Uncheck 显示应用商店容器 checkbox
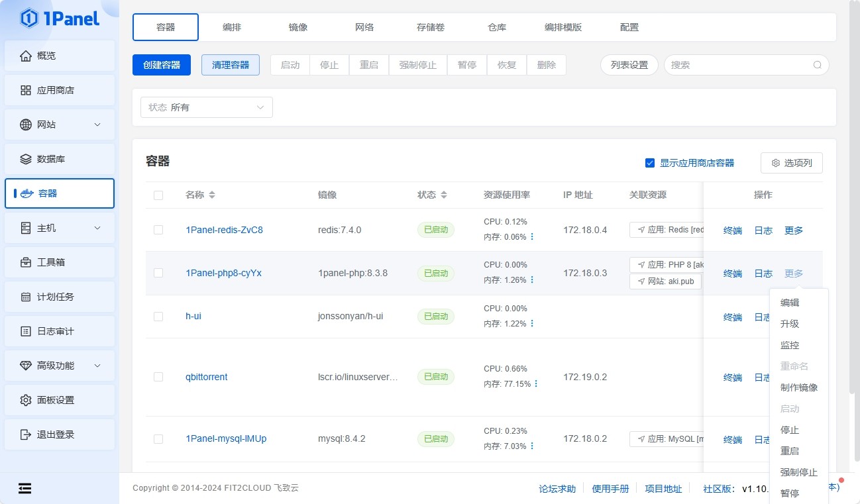This screenshot has width=860, height=504. pyautogui.click(x=650, y=163)
